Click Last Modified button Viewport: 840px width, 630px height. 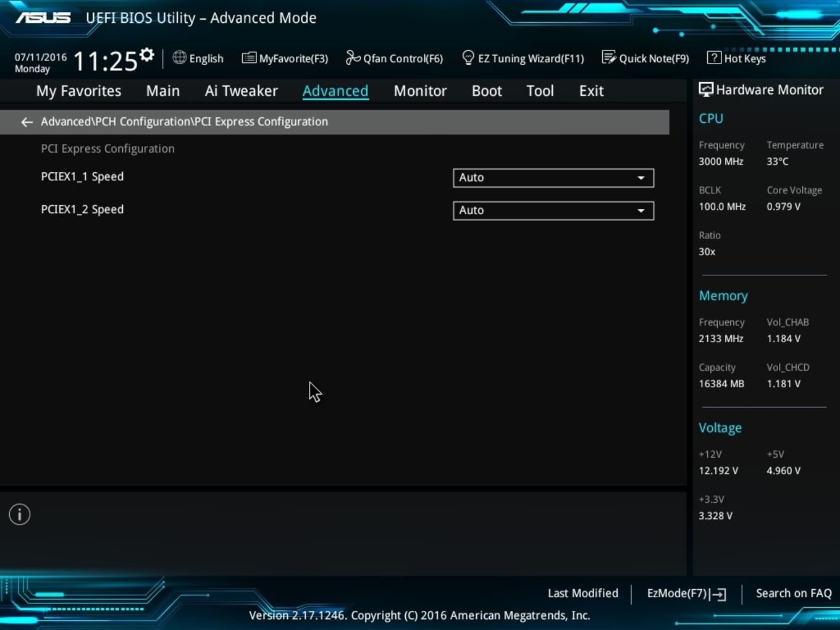[x=583, y=593]
